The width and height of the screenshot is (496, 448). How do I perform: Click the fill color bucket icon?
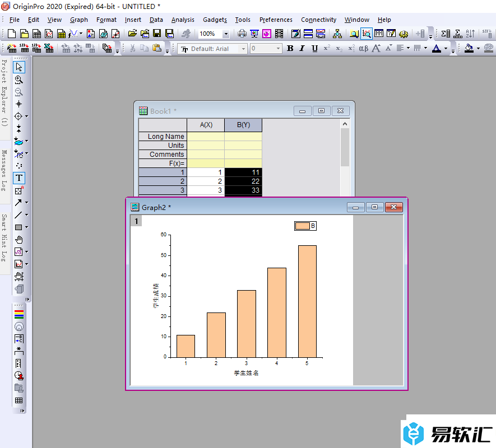pyautogui.click(x=469, y=48)
